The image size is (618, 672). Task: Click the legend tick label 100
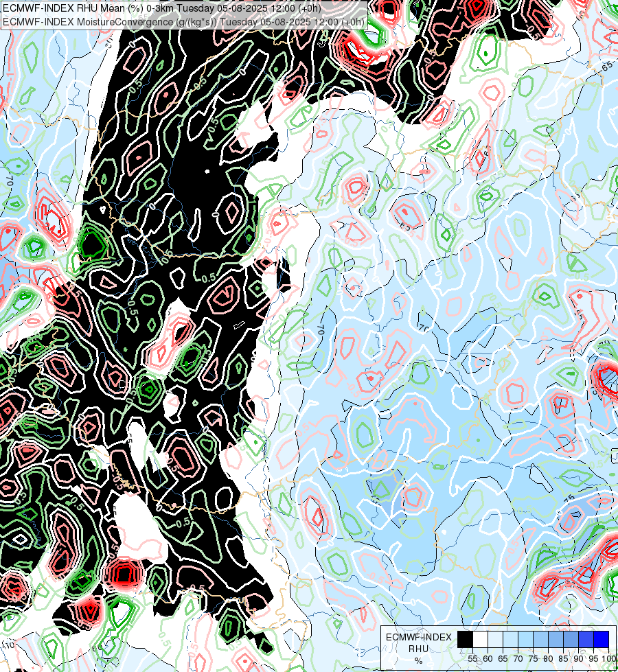pos(608,659)
